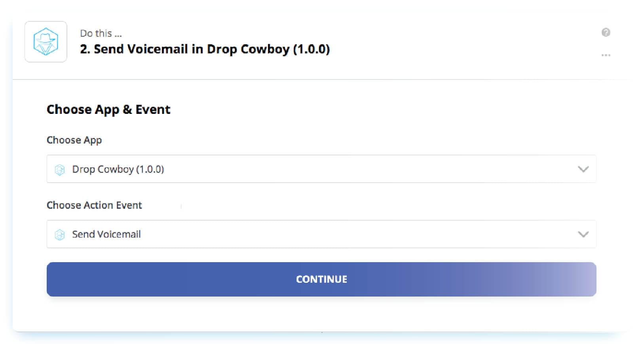The width and height of the screenshot is (644, 344).
Task: Click the "Send Voicemail" selected event text
Action: pyautogui.click(x=106, y=234)
